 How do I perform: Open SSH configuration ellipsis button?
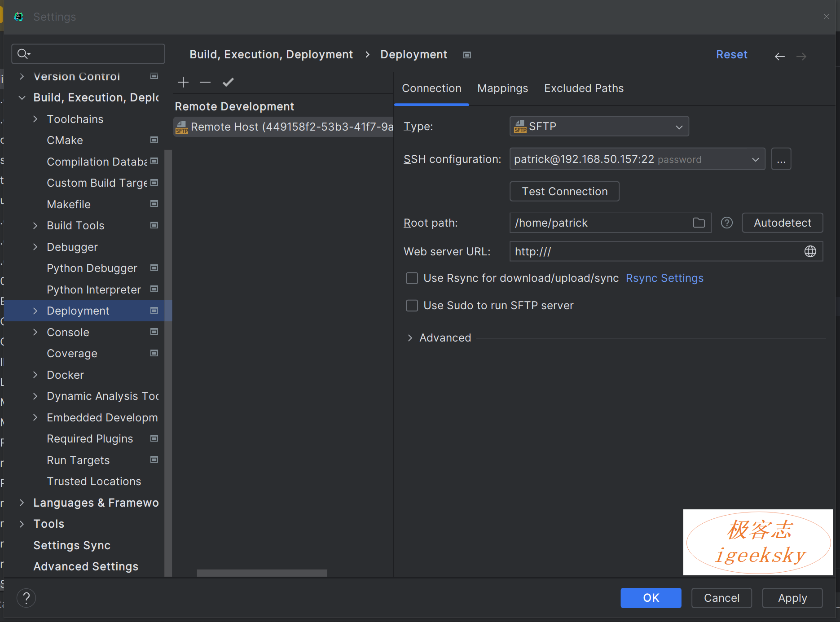(x=781, y=159)
